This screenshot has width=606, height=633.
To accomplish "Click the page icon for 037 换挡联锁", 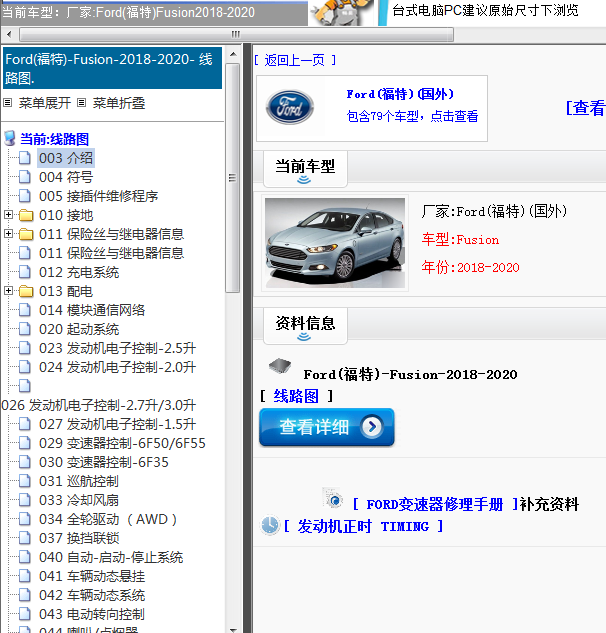I will tap(25, 538).
